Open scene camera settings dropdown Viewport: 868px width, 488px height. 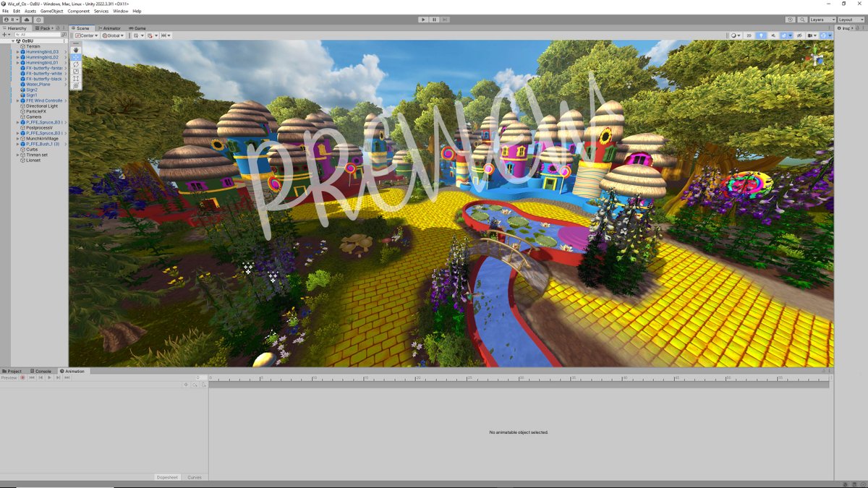812,35
